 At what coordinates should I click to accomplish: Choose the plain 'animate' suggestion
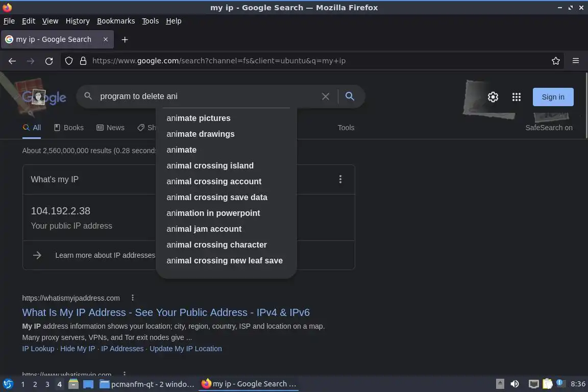tap(226, 150)
